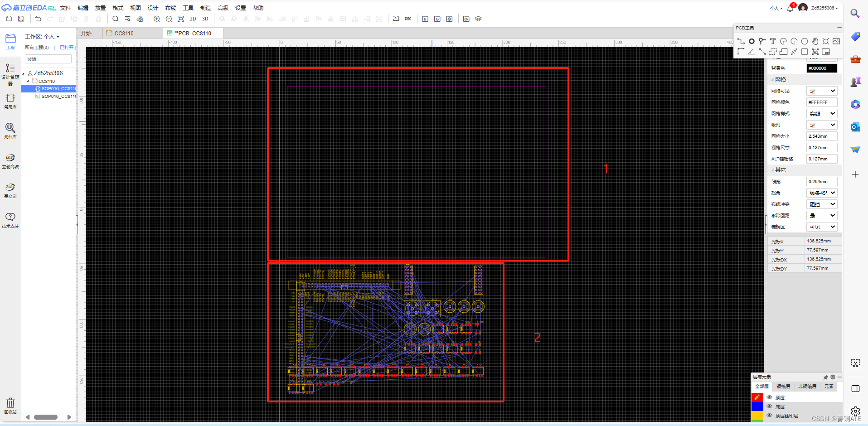Select the Via tool in PCB工具
This screenshot has height=426, width=868.
click(762, 41)
